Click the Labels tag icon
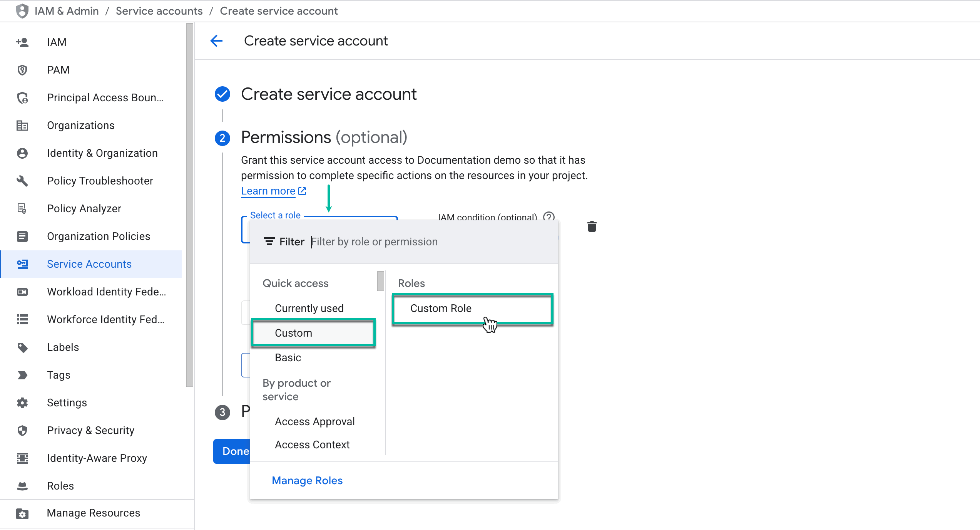The width and height of the screenshot is (980, 530). 22,347
